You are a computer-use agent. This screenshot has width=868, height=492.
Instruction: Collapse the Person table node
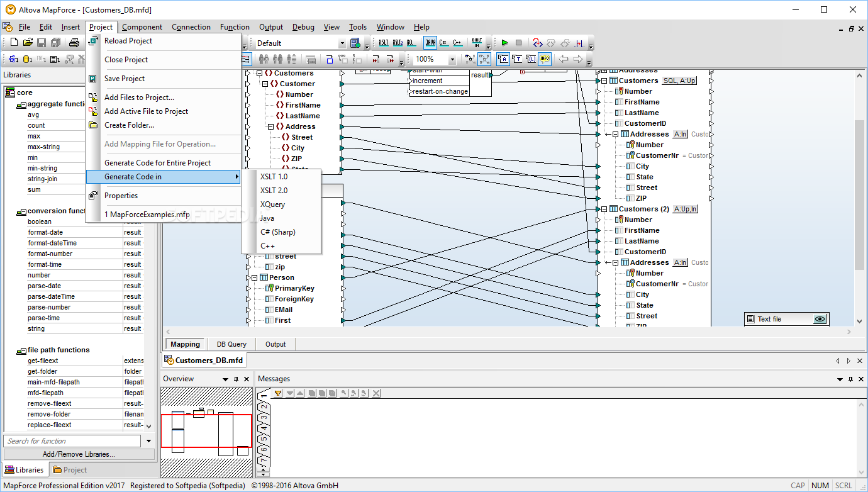pyautogui.click(x=254, y=277)
